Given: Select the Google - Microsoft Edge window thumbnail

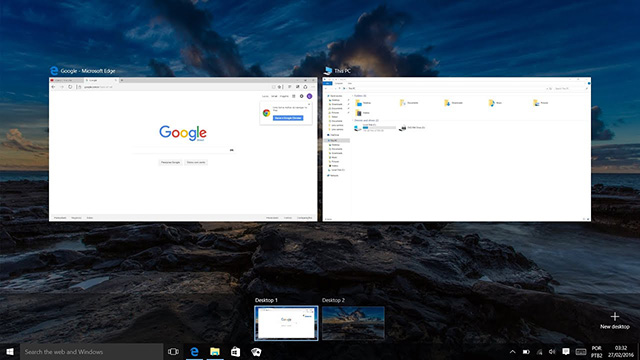Looking at the screenshot, I should coord(183,149).
